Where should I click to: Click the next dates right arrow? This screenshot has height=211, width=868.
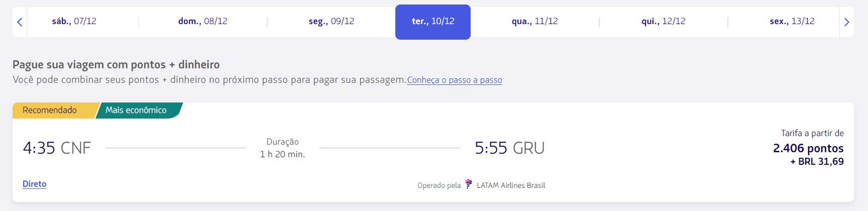click(x=846, y=22)
